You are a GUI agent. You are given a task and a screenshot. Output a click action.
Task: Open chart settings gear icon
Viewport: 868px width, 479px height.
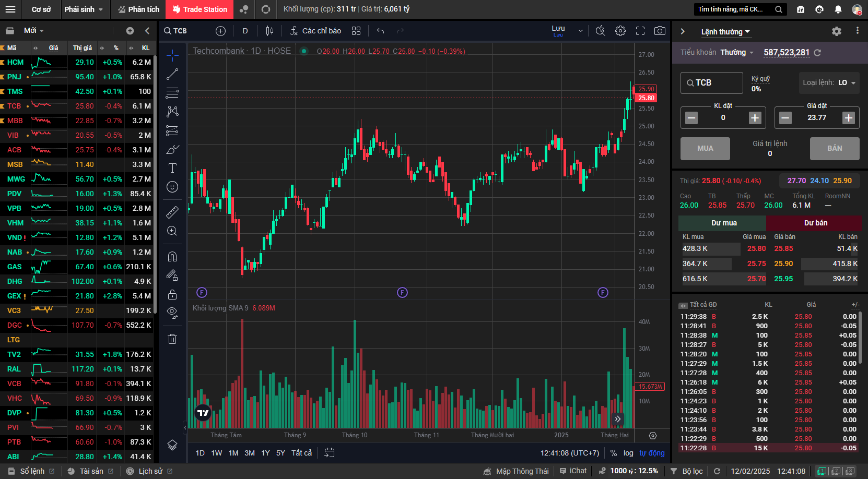click(x=620, y=31)
